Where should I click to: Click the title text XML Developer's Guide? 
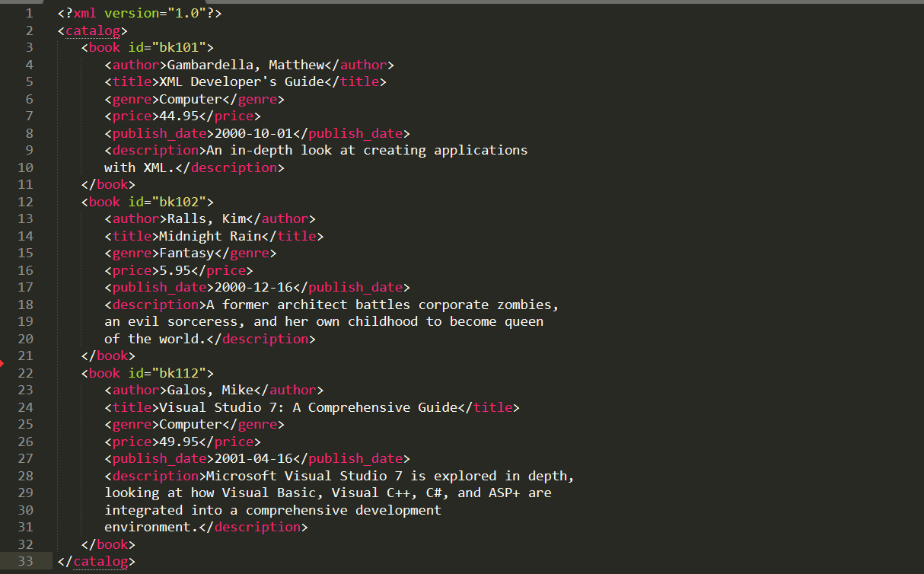(241, 81)
